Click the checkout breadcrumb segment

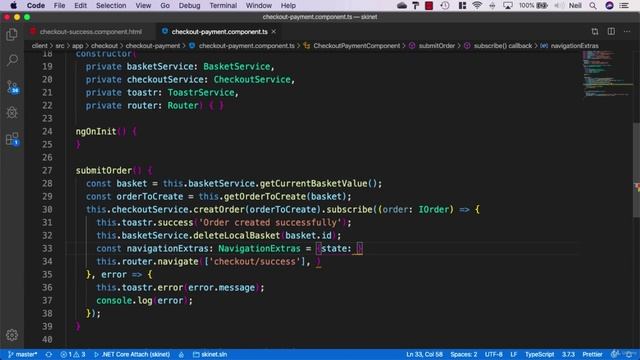coord(104,46)
